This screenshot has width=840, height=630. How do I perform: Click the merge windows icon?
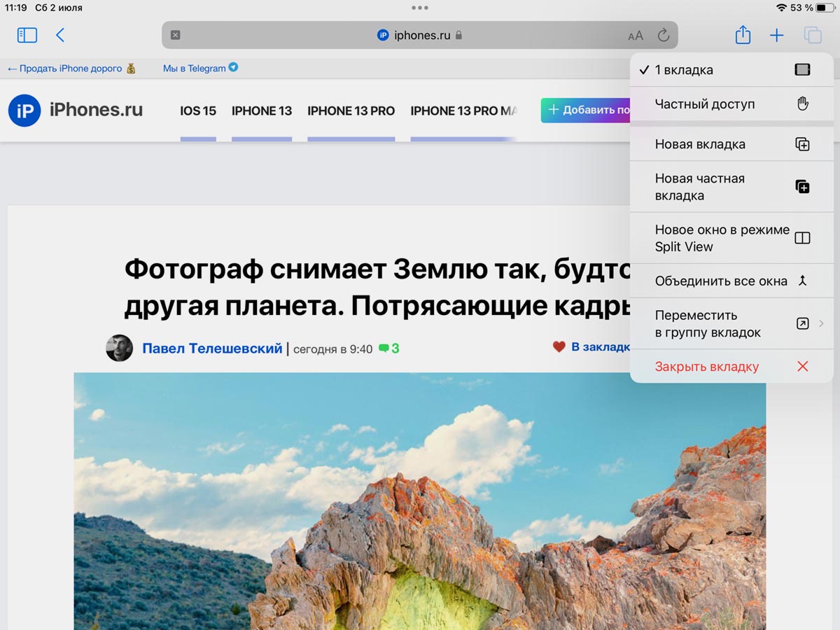[x=803, y=281]
